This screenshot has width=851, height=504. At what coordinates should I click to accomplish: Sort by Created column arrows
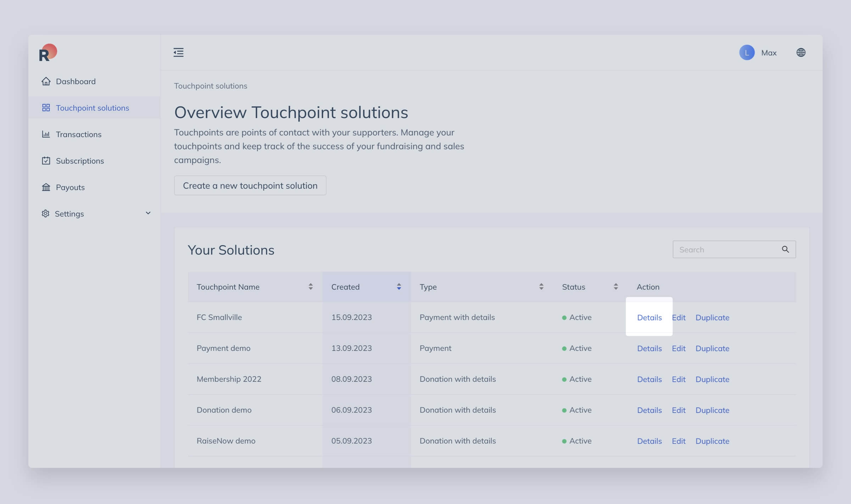click(399, 287)
